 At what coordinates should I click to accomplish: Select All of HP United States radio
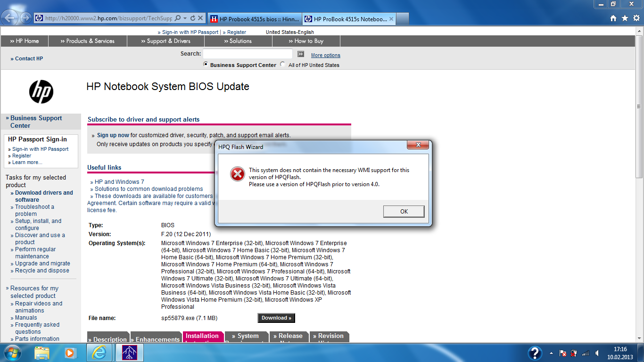282,64
